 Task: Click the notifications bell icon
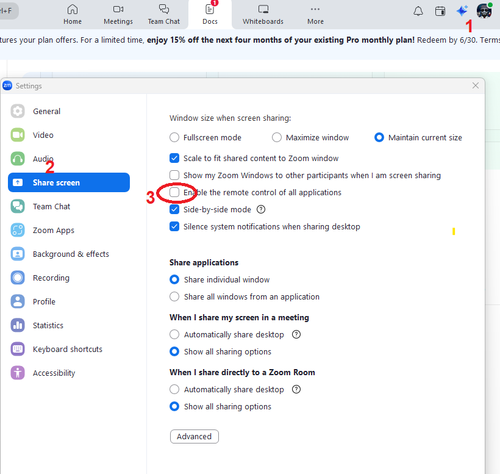tap(418, 11)
